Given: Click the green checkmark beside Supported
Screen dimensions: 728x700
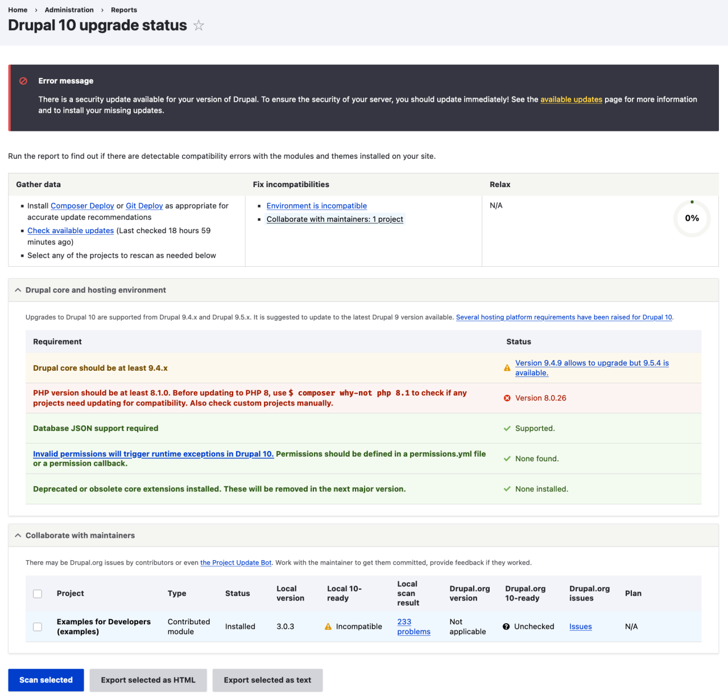Looking at the screenshot, I should [x=507, y=428].
